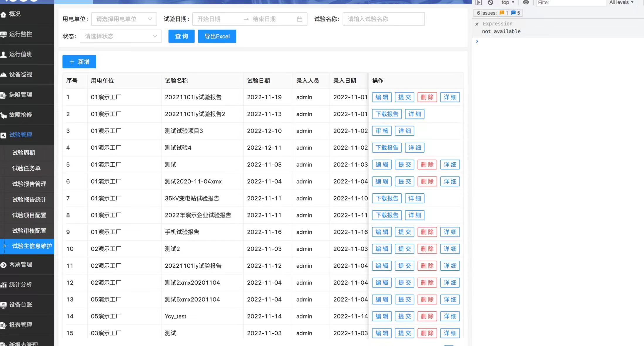Screen dimensions: 644x346
Task: Click the DevTools clear console icon
Action: (490, 2)
